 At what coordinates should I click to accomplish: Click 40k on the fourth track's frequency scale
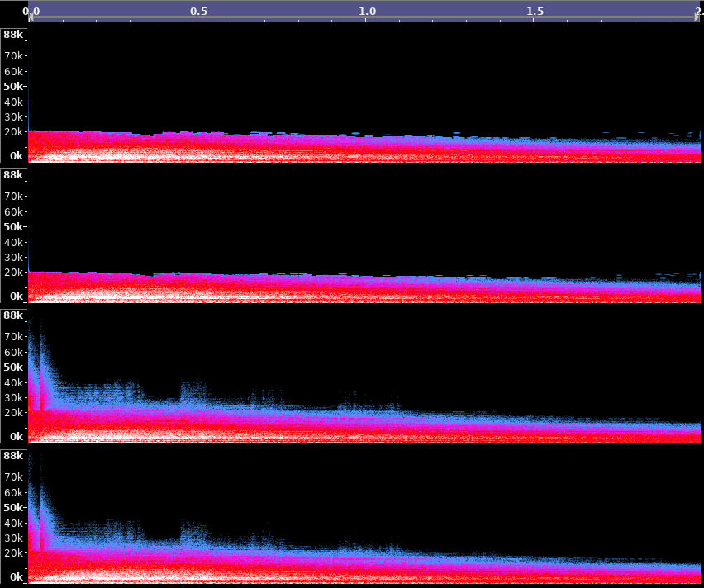[x=13, y=524]
